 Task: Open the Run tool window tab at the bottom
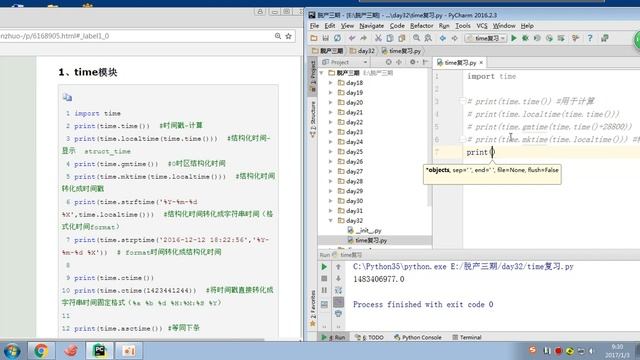point(333,338)
